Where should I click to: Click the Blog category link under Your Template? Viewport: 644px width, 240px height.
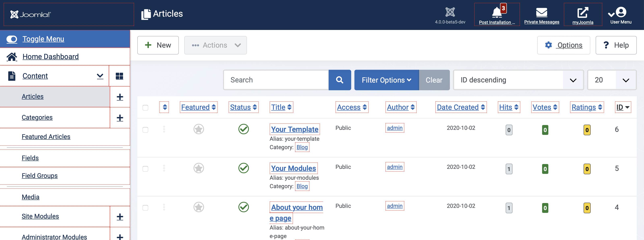click(302, 147)
